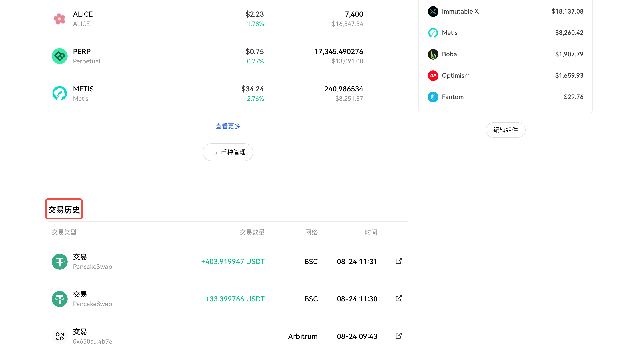Screen dimensions: 641x364
Task: Click amount +403.919947 USDT
Action: (233, 261)
